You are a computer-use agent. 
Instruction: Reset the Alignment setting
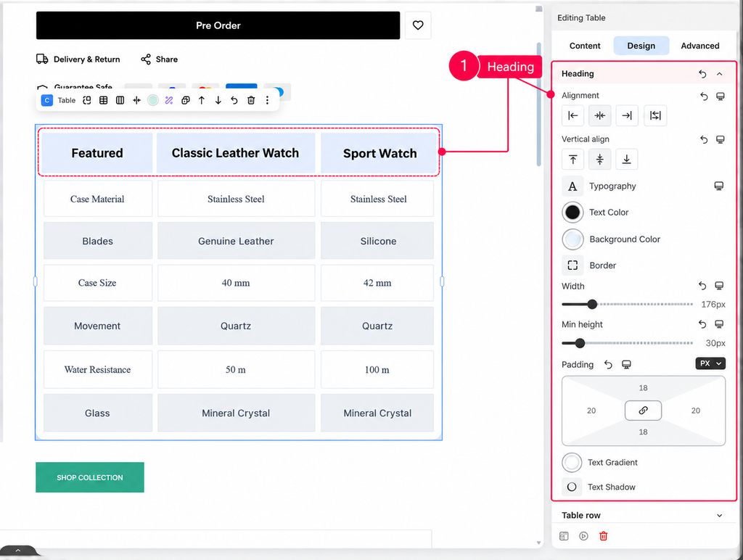click(704, 96)
